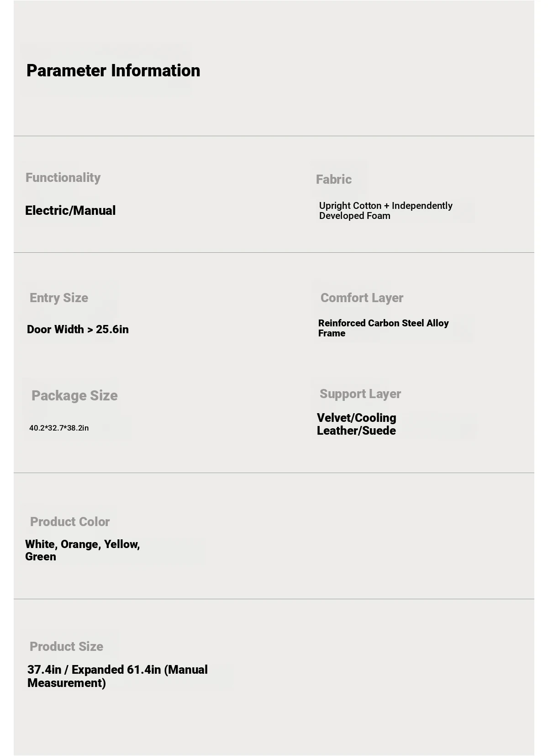
Task: Select the Support Layer label
Action: (360, 394)
